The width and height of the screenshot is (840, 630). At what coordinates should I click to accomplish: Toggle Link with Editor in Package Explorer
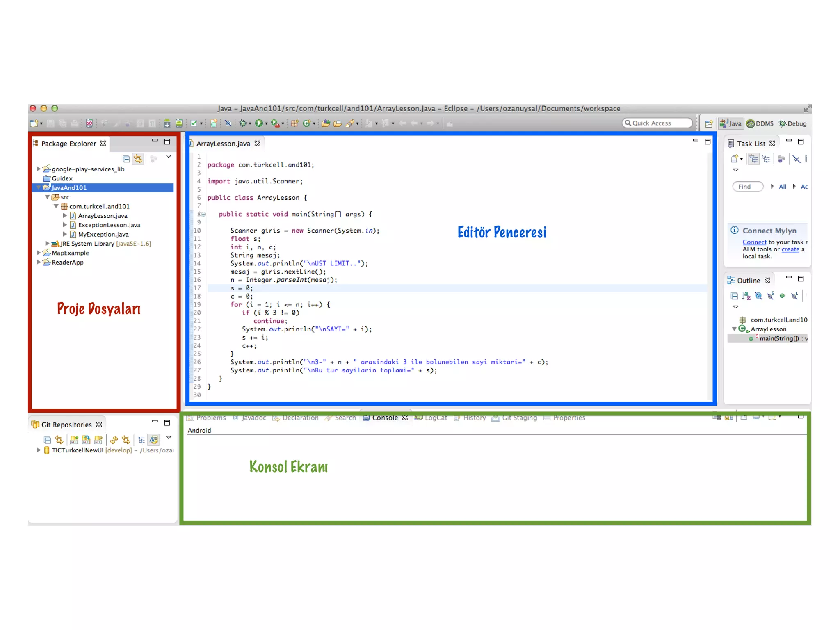point(138,159)
